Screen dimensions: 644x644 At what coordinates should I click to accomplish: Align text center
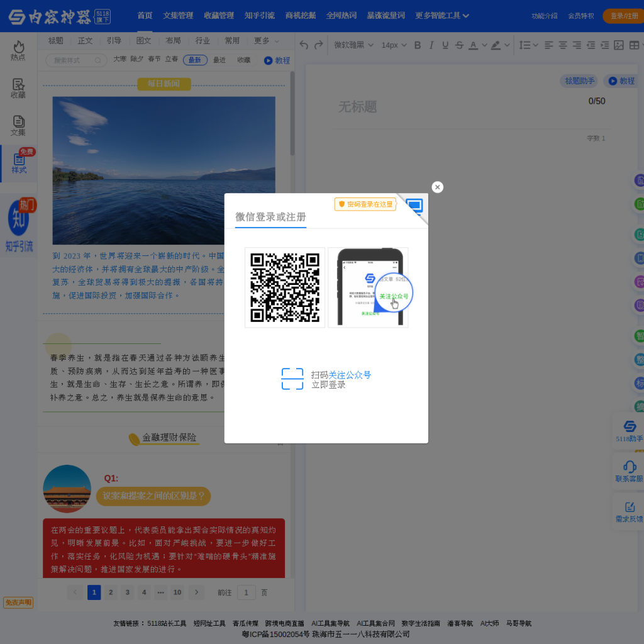[x=563, y=45]
